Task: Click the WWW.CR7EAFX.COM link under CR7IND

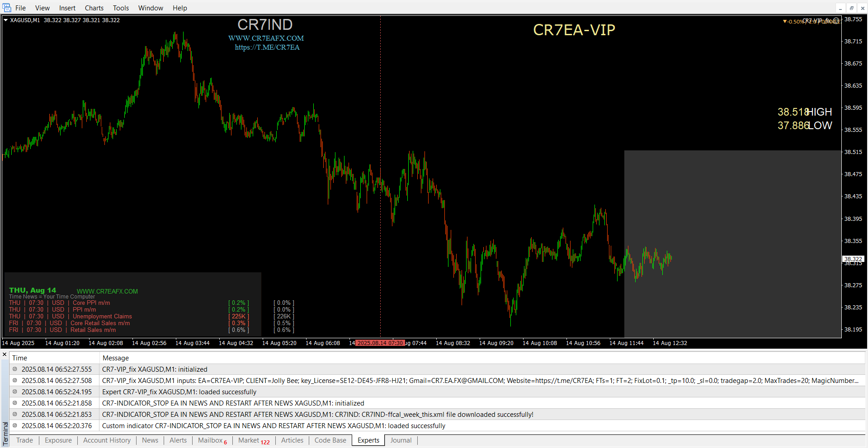Action: click(x=266, y=38)
